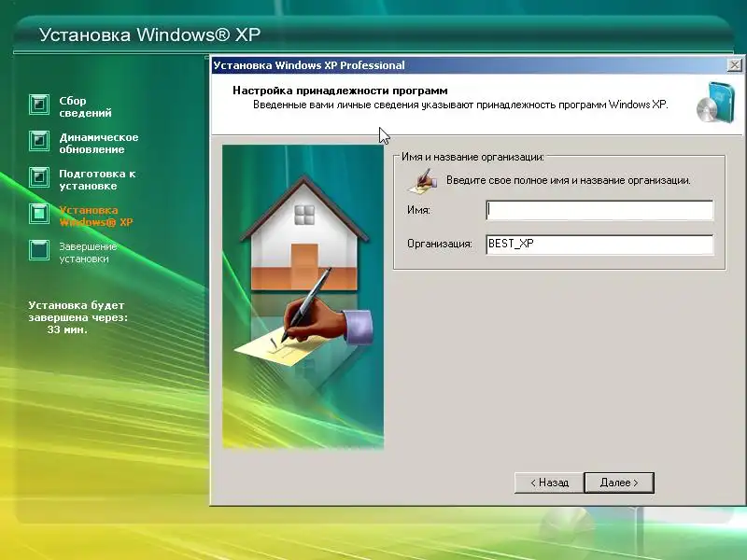
Task: Click the active Установка Windows XP step icon
Action: pos(39,214)
